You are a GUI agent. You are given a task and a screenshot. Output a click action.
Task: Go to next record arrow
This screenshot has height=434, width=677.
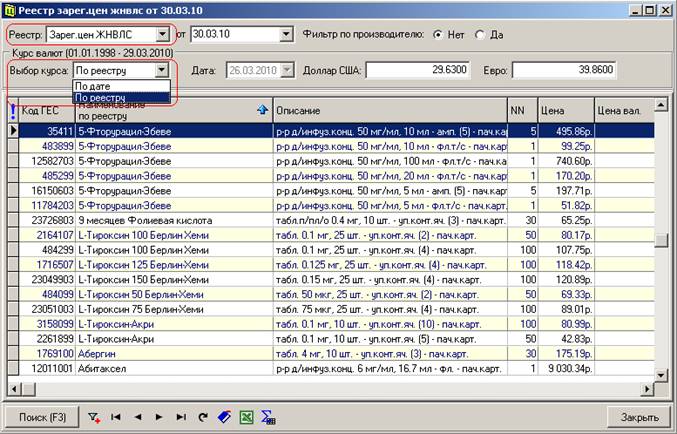click(x=160, y=416)
